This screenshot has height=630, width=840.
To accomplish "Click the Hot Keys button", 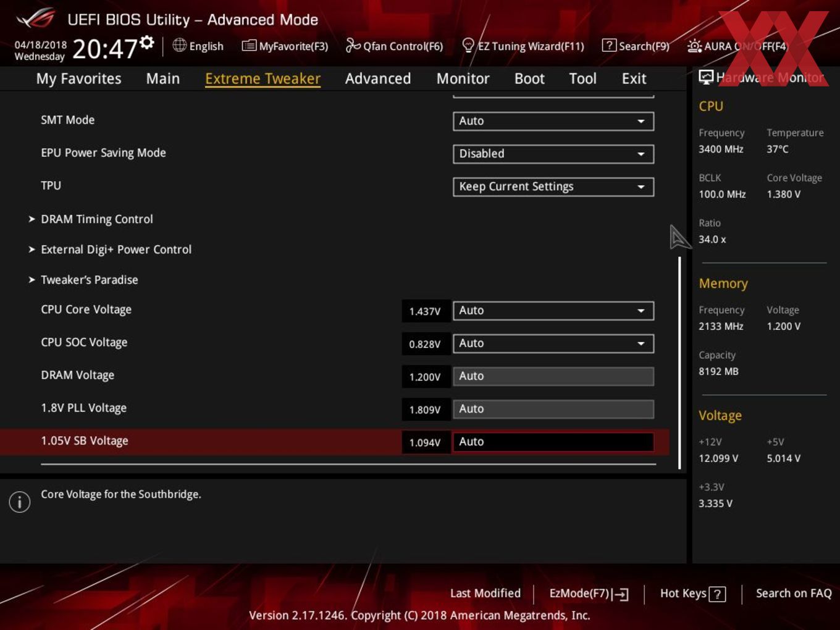I will [x=693, y=594].
